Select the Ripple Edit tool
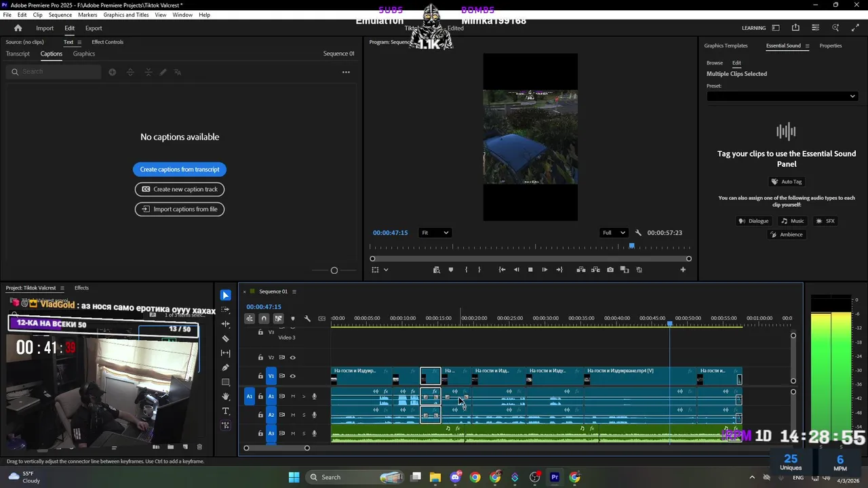This screenshot has width=868, height=488. [x=226, y=324]
